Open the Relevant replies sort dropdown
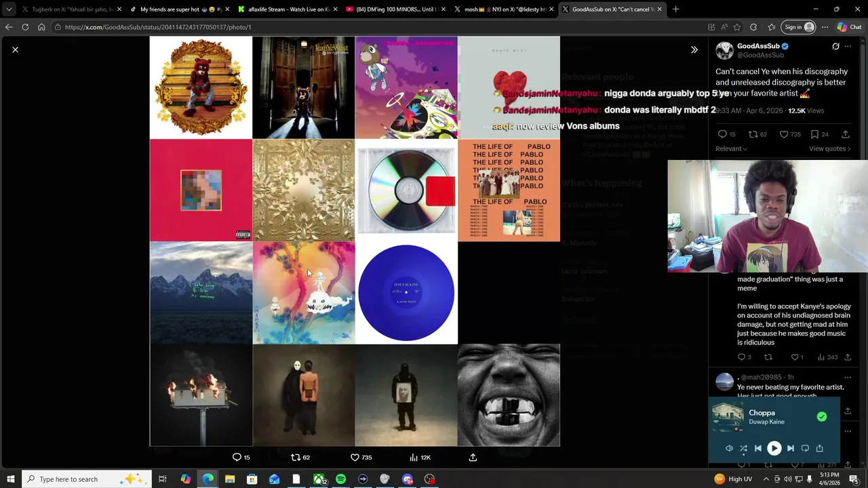Viewport: 868px width, 488px height. pyautogui.click(x=731, y=148)
